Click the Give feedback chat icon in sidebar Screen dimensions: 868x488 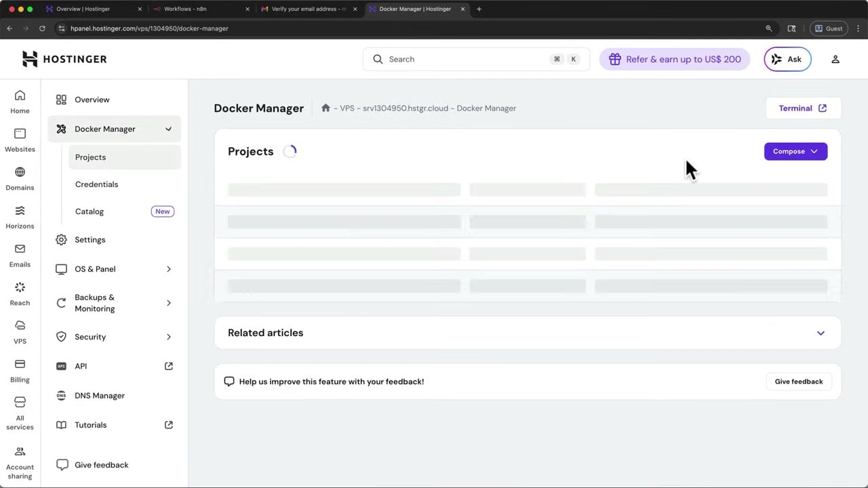pyautogui.click(x=62, y=465)
